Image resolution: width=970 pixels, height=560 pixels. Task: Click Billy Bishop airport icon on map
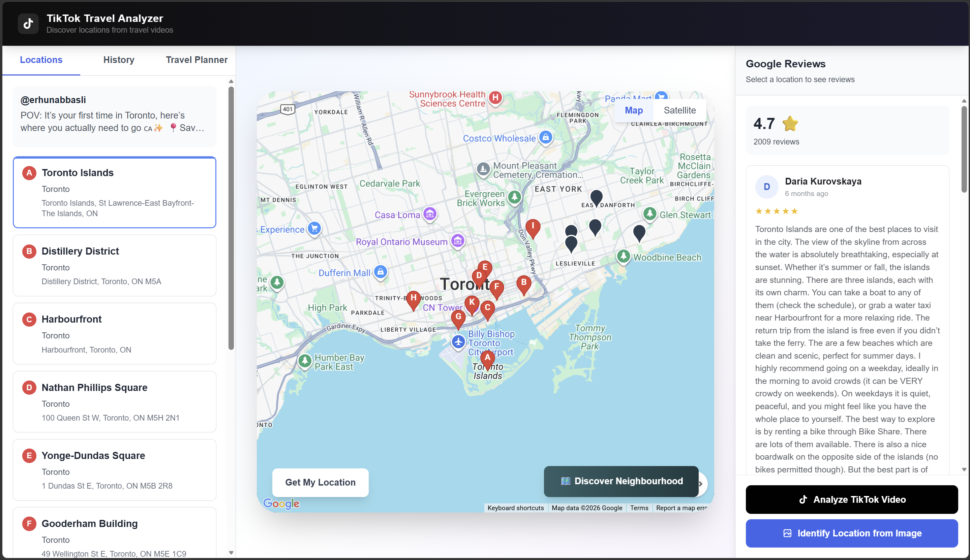point(458,341)
